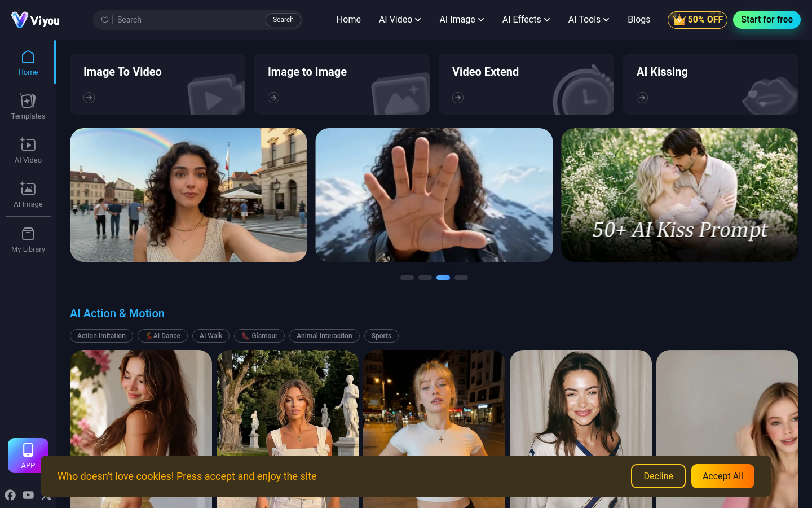The height and width of the screenshot is (508, 812).
Task: Open My Library in the sidebar
Action: (28, 239)
